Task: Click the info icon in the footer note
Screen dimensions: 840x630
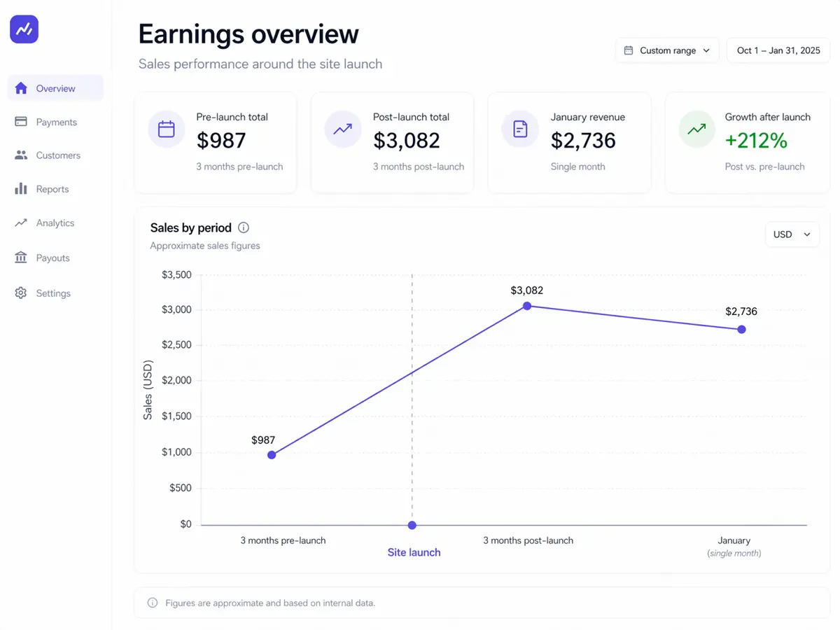Action: click(x=153, y=603)
